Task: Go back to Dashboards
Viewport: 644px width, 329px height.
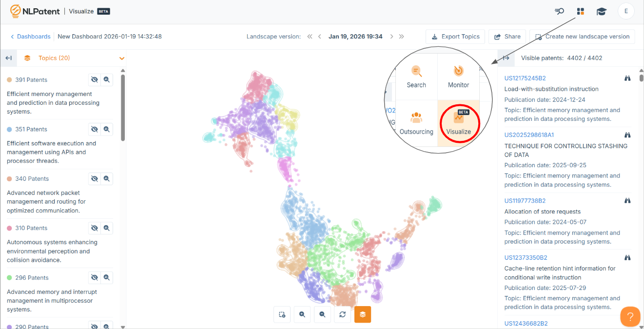Action: point(30,37)
